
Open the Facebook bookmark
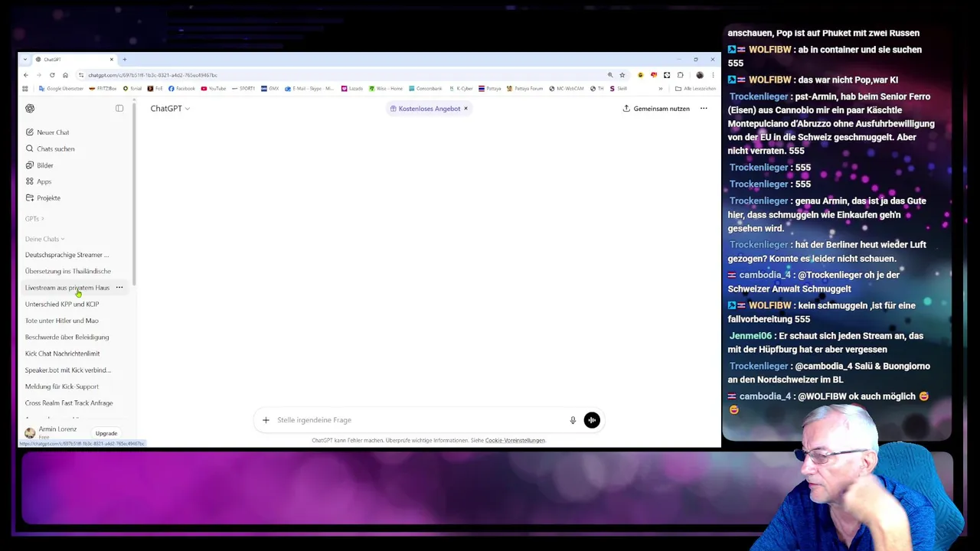tap(182, 89)
